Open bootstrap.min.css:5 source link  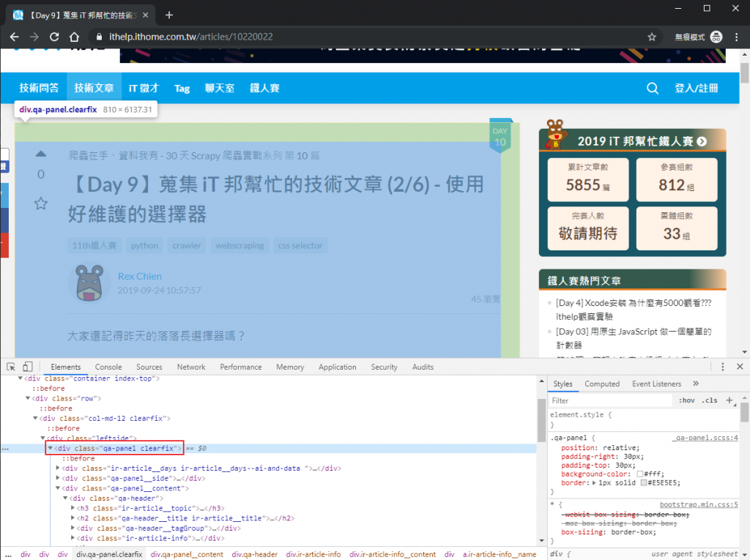pyautogui.click(x=699, y=504)
